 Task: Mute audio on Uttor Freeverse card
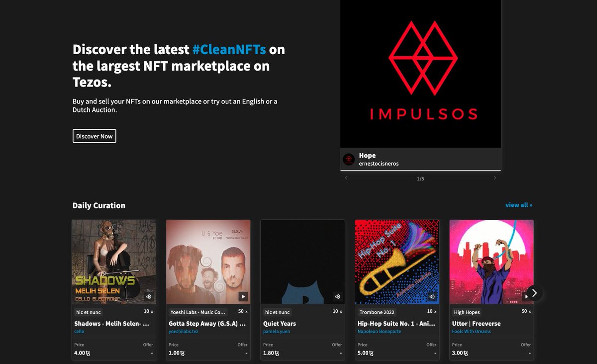(526, 296)
